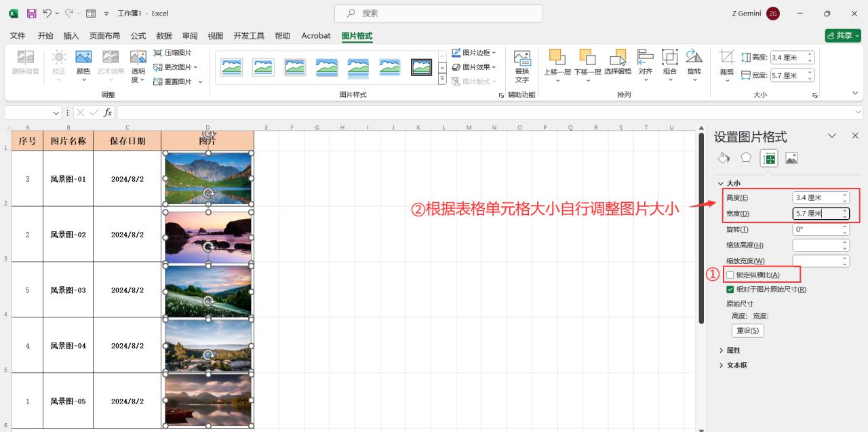Click the Undo arrow icon

point(47,13)
